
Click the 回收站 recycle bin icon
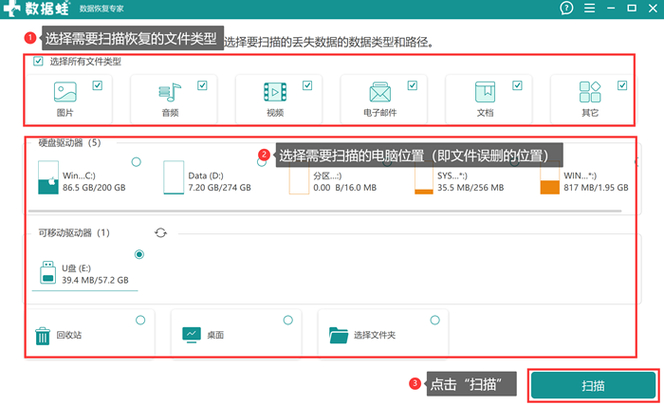(x=42, y=336)
